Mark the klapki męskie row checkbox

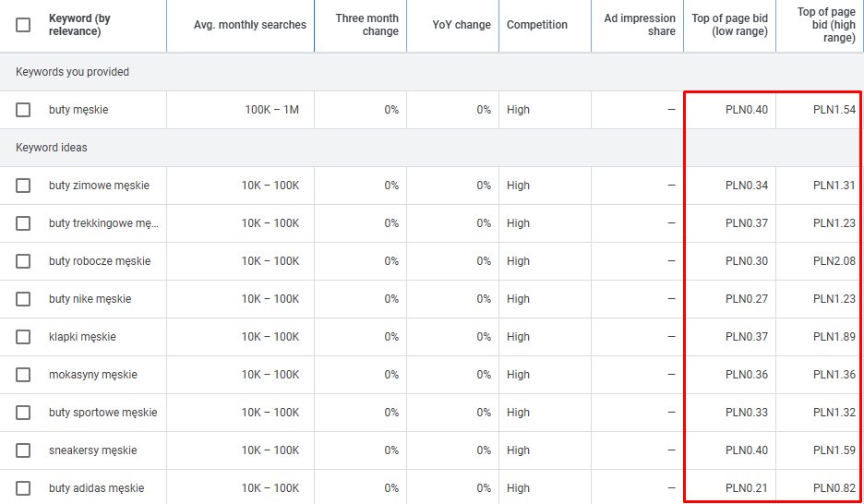coord(23,337)
